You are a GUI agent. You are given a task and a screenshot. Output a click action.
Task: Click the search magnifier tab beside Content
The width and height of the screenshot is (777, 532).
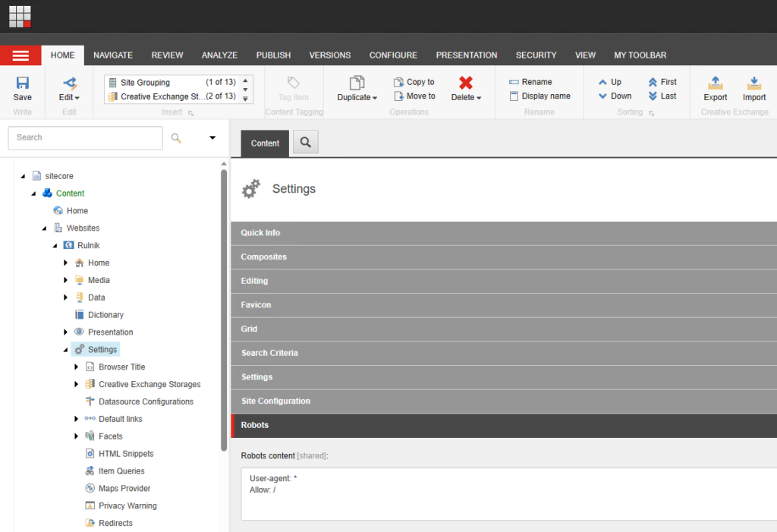coord(305,143)
